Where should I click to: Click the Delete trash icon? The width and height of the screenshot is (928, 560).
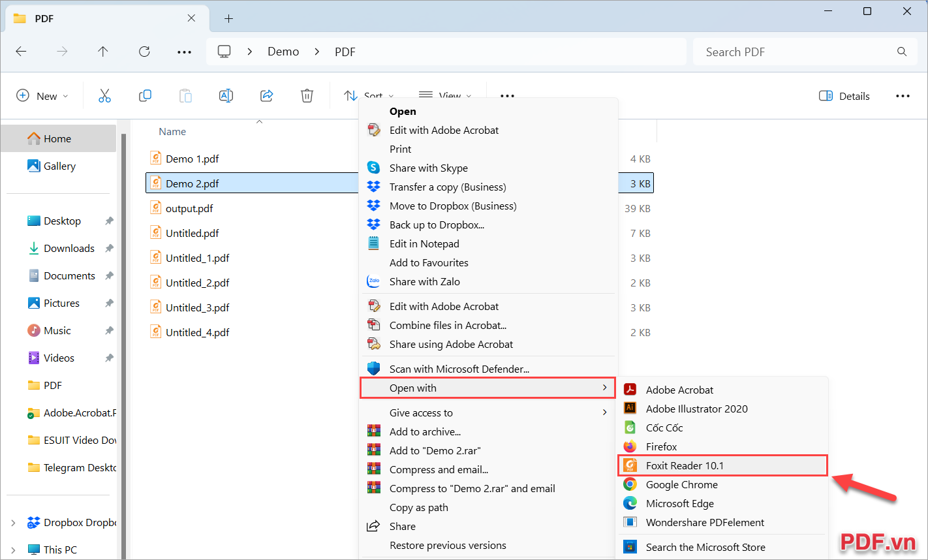tap(307, 96)
